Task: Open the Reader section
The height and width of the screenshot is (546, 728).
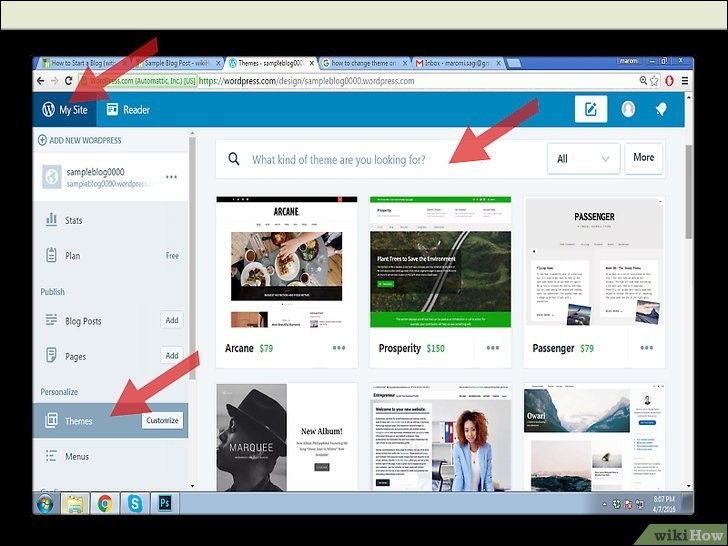Action: pos(128,110)
